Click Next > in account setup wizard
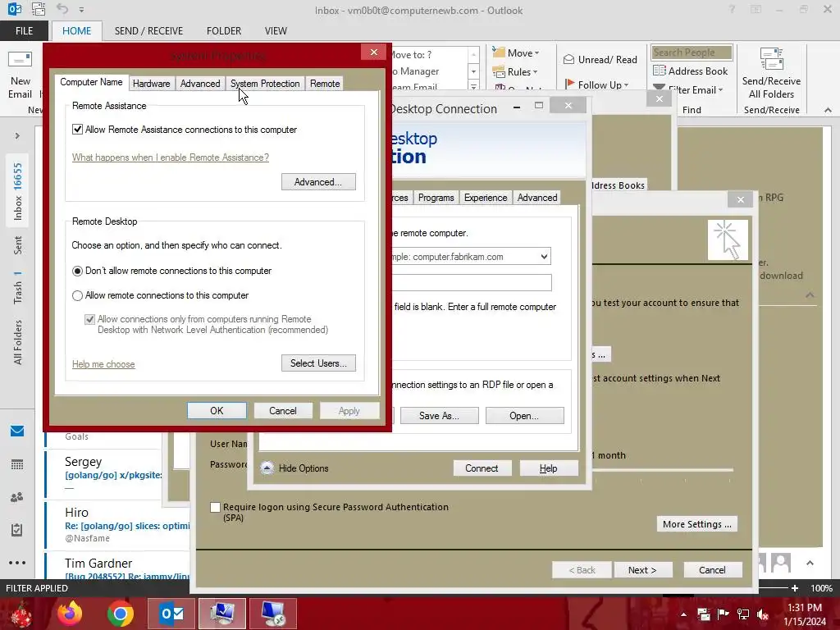The image size is (840, 630). [x=642, y=570]
